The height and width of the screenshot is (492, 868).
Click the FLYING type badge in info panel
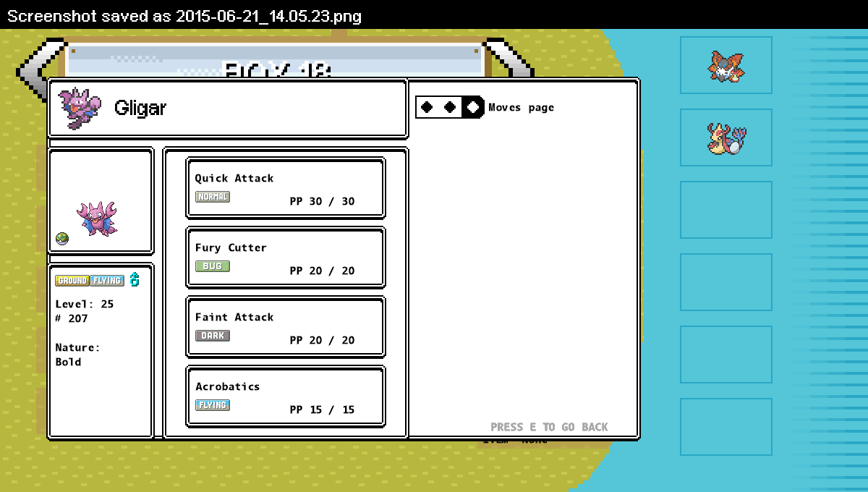[107, 281]
